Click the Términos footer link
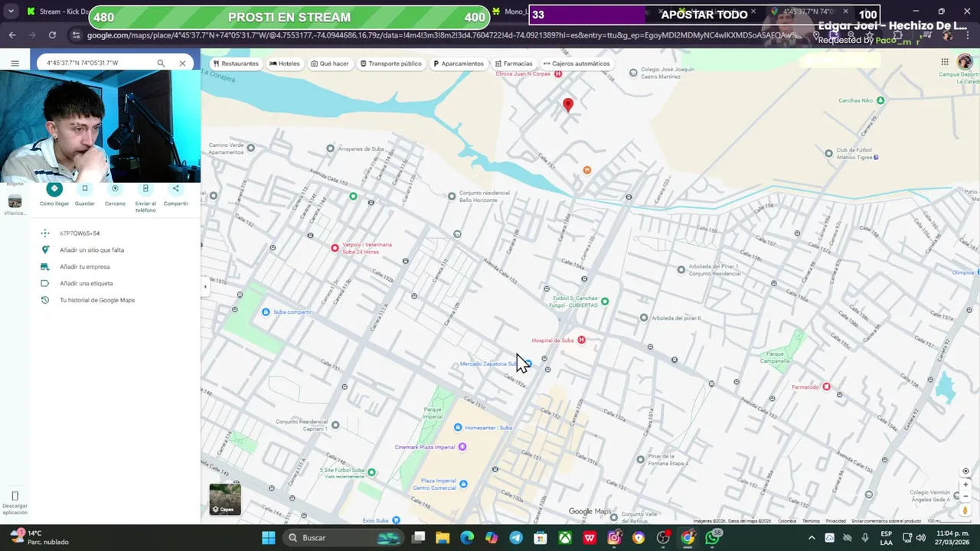The width and height of the screenshot is (980, 551). (x=811, y=521)
